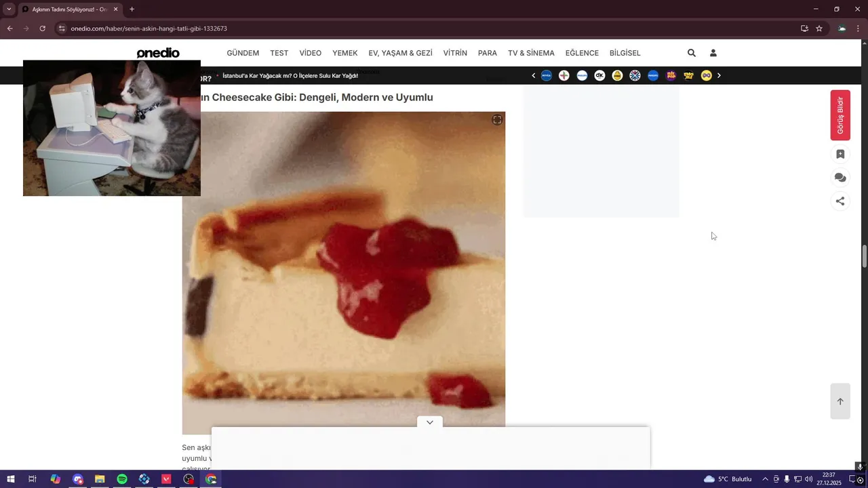Open the tab search dropdown in Chrome
Screen dimensions: 868x488
[9, 9]
